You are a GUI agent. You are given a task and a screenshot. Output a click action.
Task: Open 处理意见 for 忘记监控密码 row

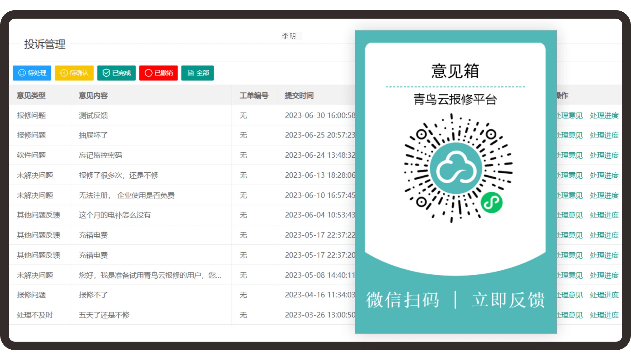(569, 155)
